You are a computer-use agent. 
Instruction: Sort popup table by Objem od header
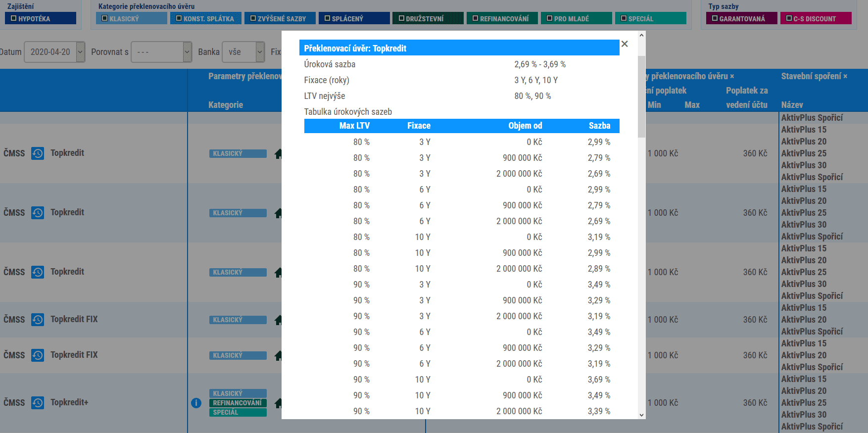pyautogui.click(x=525, y=126)
